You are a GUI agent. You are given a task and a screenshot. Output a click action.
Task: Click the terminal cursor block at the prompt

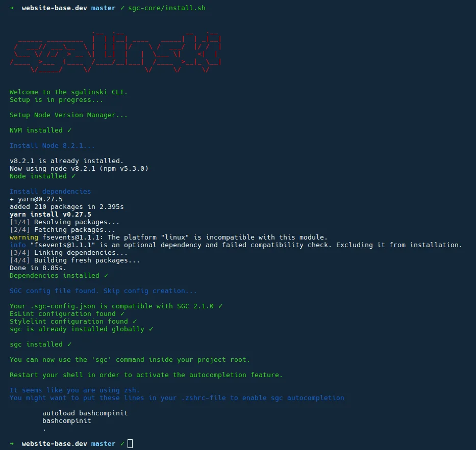[x=130, y=444]
